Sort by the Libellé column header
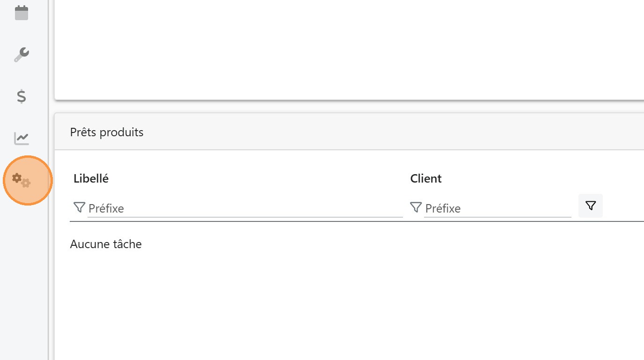This screenshot has height=360, width=644. [x=91, y=178]
